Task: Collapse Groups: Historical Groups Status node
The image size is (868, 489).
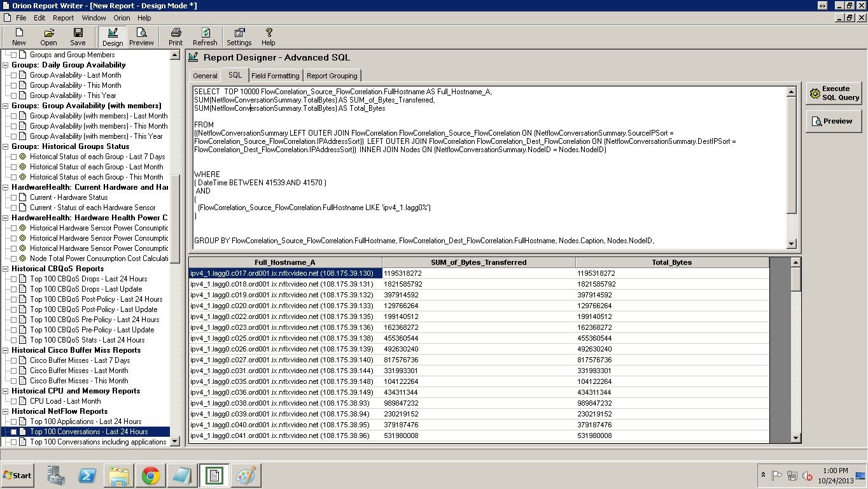Action: click(x=6, y=146)
